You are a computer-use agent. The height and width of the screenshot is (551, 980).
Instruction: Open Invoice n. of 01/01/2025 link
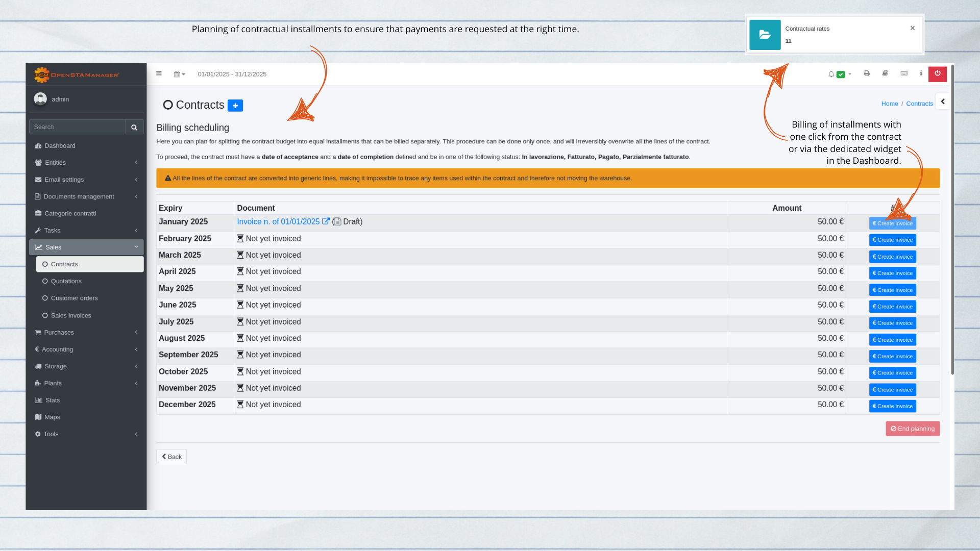coord(283,222)
